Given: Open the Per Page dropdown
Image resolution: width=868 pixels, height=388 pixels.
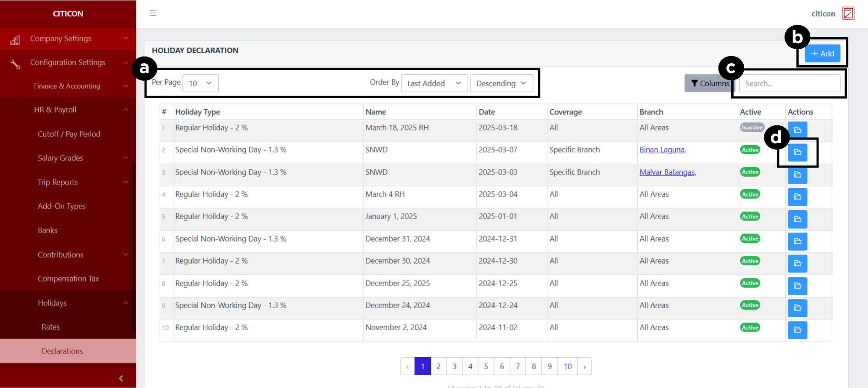Looking at the screenshot, I should coord(200,83).
